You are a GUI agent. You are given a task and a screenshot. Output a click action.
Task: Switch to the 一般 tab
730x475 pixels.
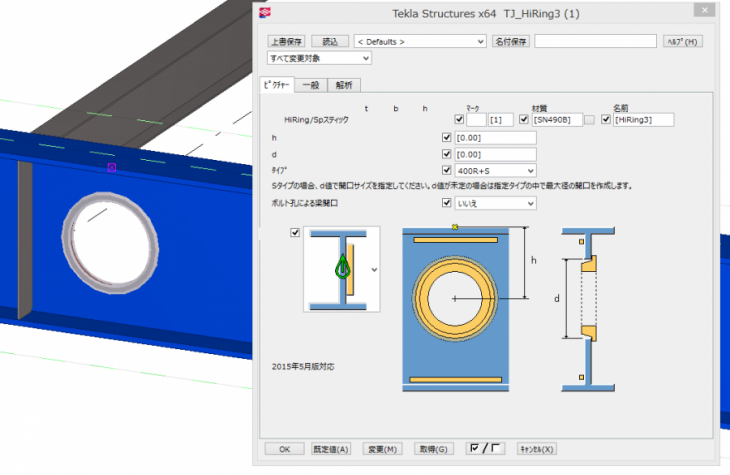click(x=311, y=86)
